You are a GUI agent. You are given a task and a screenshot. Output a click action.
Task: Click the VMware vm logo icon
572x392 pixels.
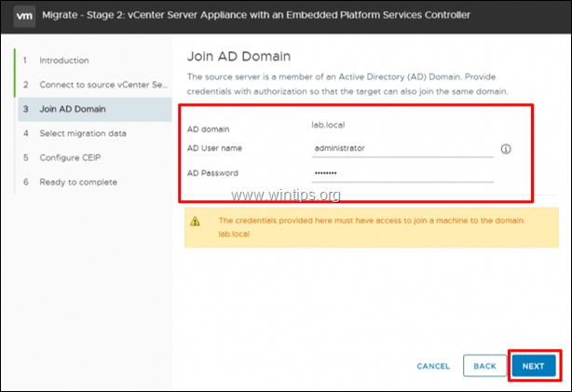(24, 16)
